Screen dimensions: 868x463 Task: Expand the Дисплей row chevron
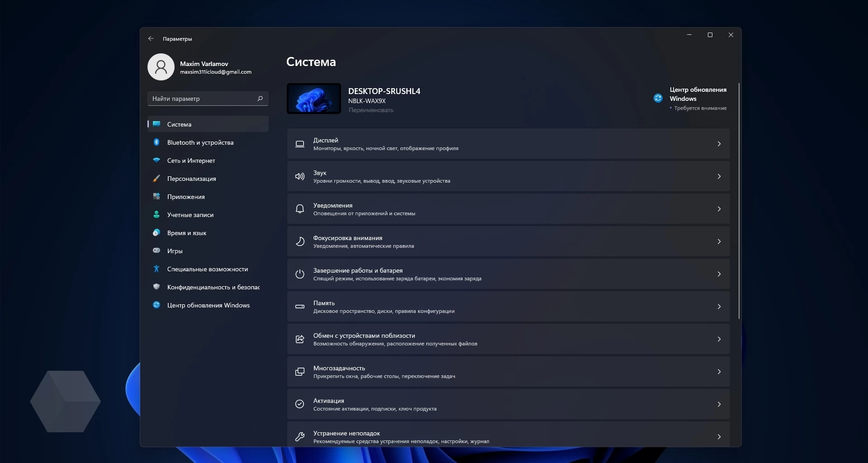click(x=719, y=144)
